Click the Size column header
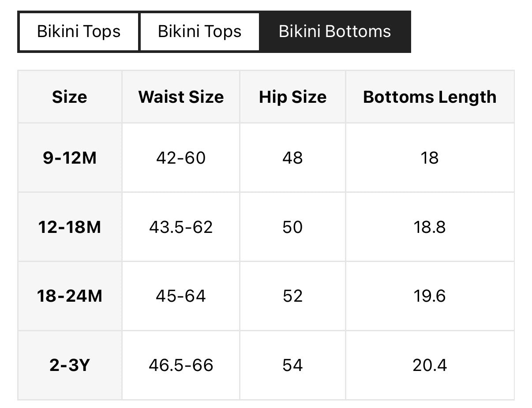The image size is (532, 408). (x=70, y=97)
